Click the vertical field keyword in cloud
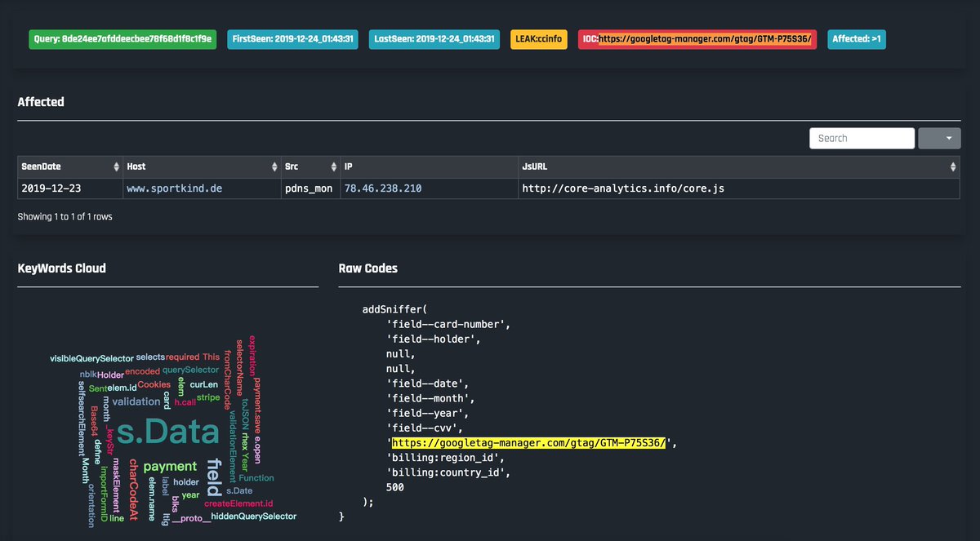This screenshot has height=541, width=980. coord(214,478)
